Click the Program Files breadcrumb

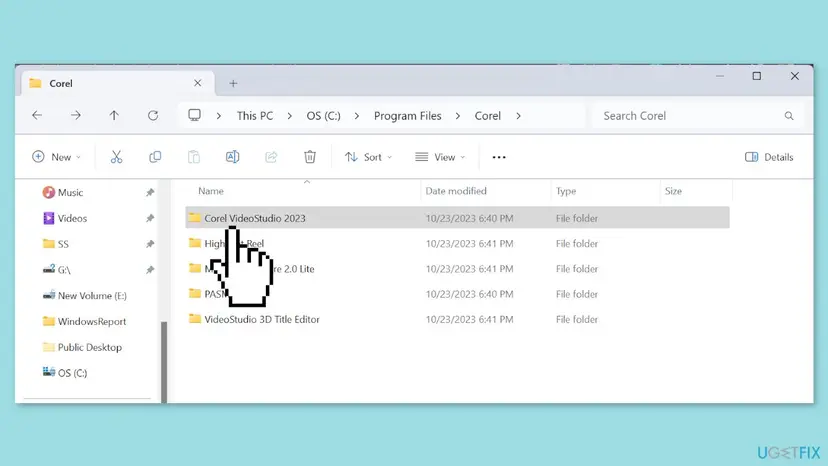[407, 116]
